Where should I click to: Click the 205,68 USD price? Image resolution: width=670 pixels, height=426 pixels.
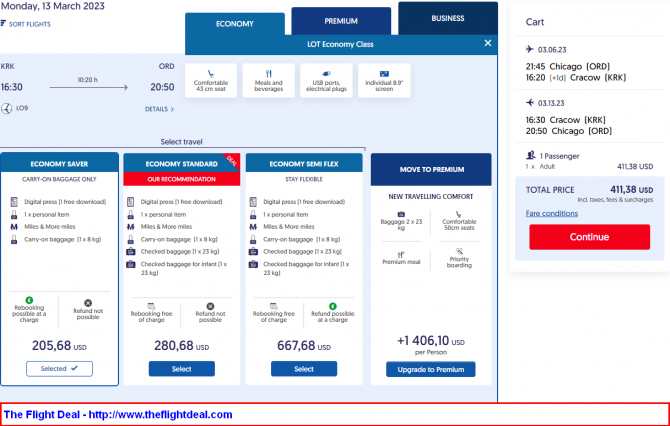point(59,345)
